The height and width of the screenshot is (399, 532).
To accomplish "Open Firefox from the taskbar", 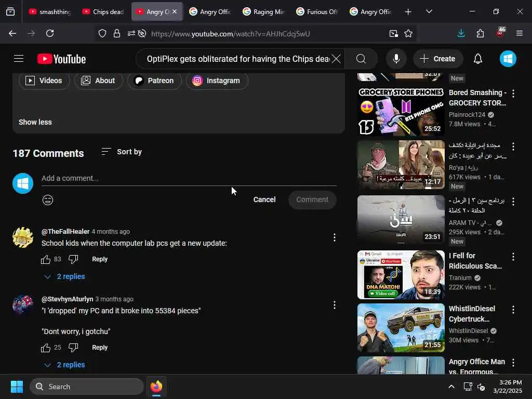I will click(x=156, y=387).
